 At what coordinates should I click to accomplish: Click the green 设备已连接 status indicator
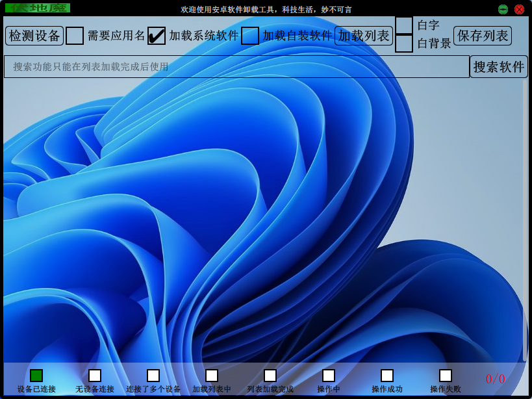point(36,376)
